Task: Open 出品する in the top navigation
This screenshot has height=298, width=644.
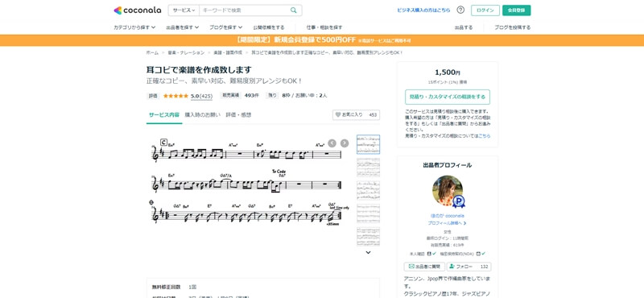Action: point(464,27)
